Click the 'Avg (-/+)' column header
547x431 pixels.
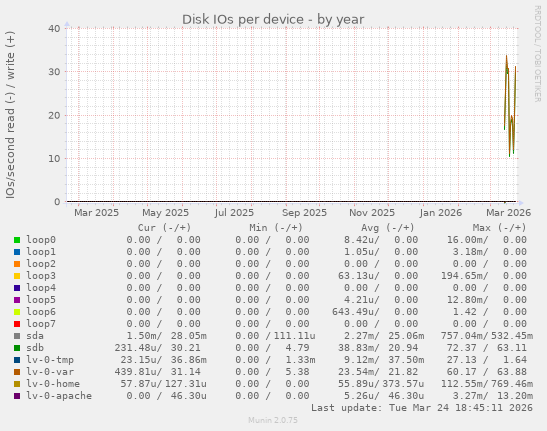388,228
